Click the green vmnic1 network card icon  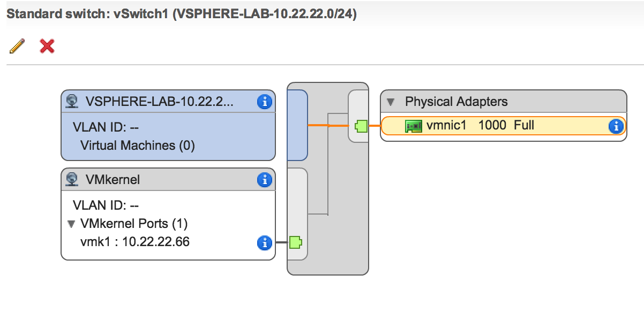click(414, 126)
